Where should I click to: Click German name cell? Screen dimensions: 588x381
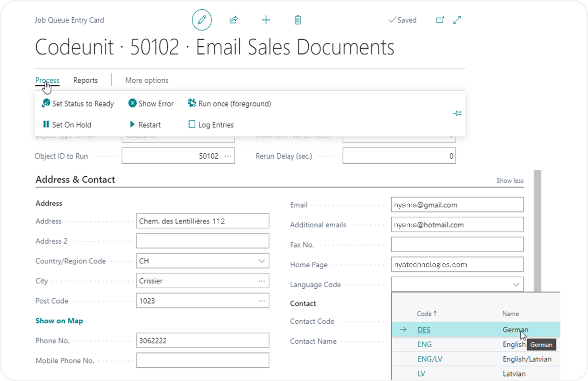(515, 330)
